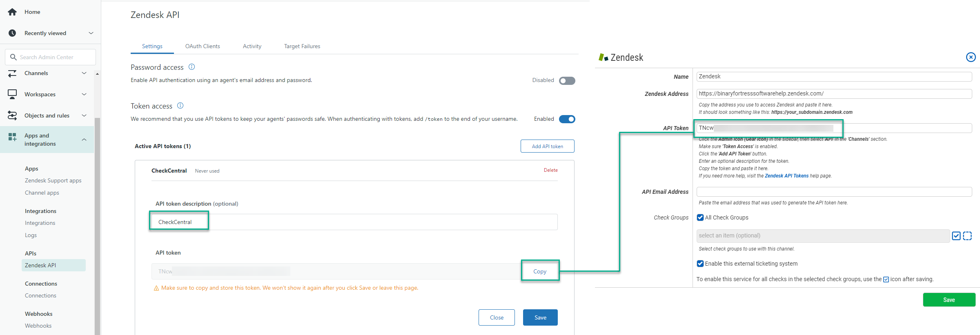Click the Name field in Zendesk panel
This screenshot has height=335, width=980.
pyautogui.click(x=834, y=77)
